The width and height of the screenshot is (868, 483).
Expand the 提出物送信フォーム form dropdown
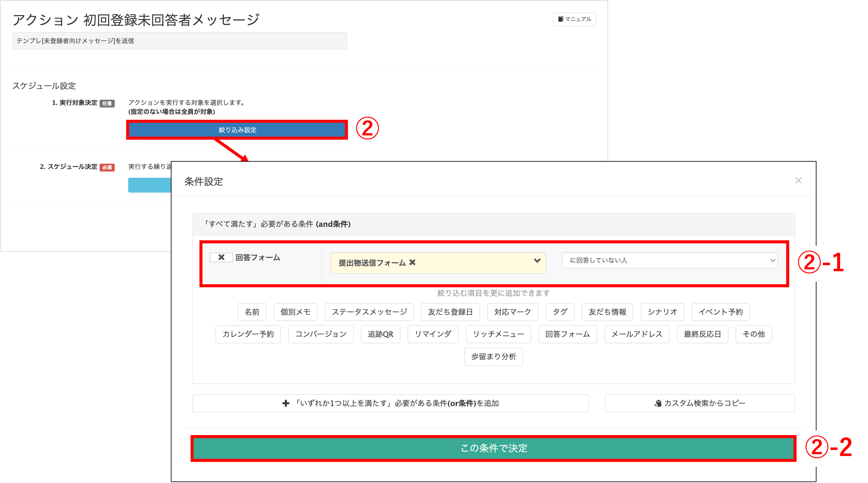537,261
